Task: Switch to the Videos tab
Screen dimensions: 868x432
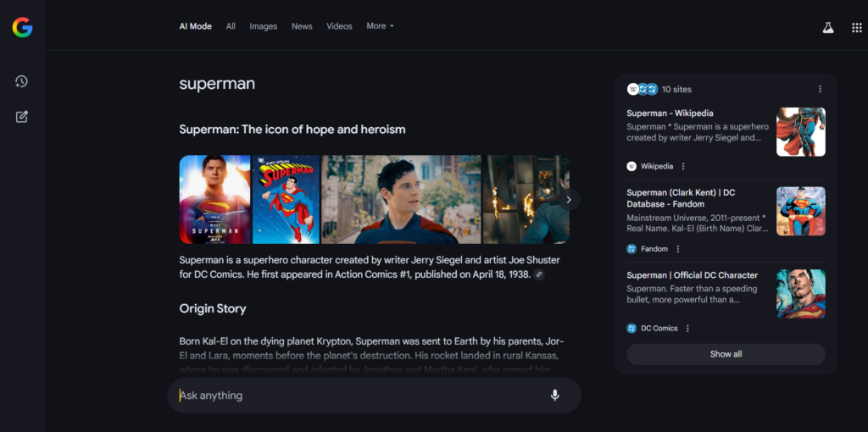Action: pos(339,26)
